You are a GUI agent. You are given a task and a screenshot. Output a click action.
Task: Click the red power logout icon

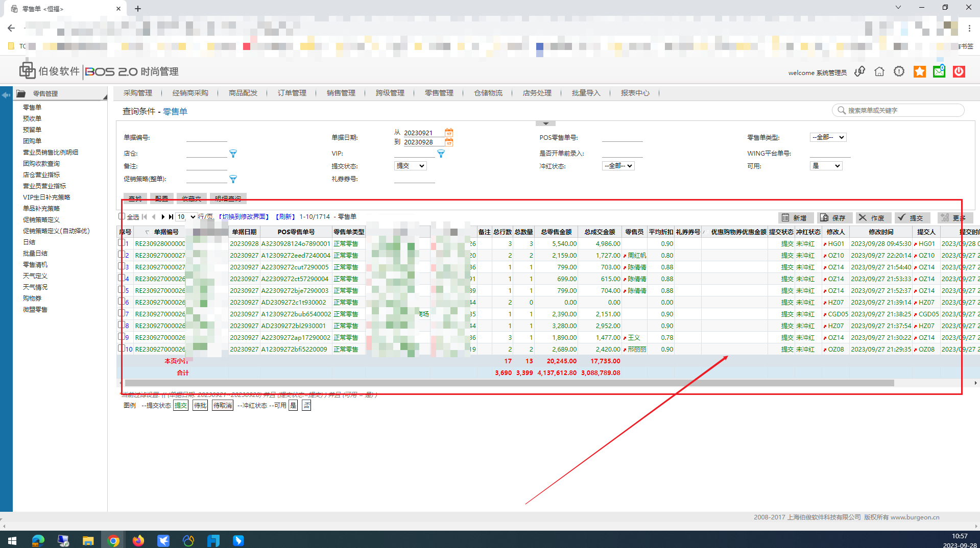coord(959,72)
